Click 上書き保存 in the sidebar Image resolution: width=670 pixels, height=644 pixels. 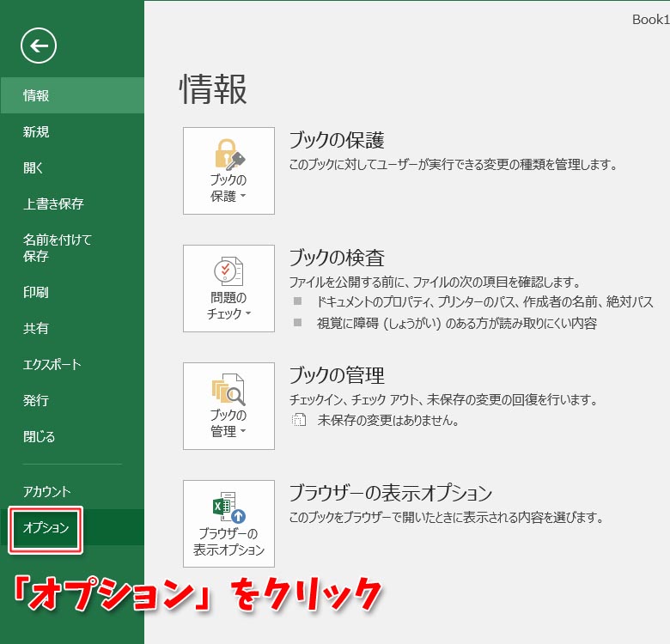click(x=72, y=204)
